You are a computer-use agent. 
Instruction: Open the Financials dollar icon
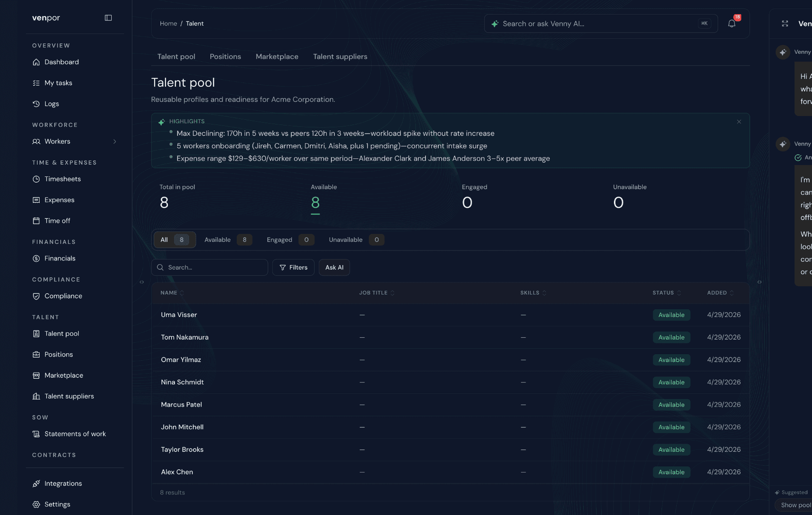coord(36,258)
